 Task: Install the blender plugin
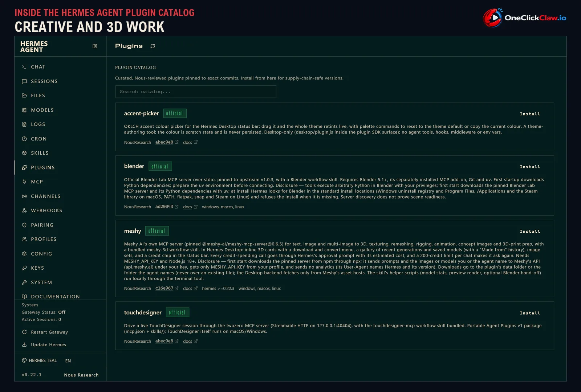pos(530,167)
